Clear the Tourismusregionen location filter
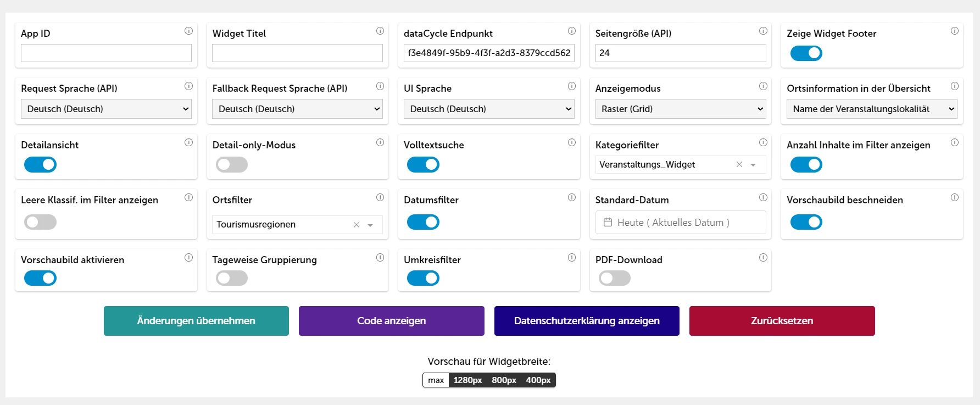 coord(356,225)
